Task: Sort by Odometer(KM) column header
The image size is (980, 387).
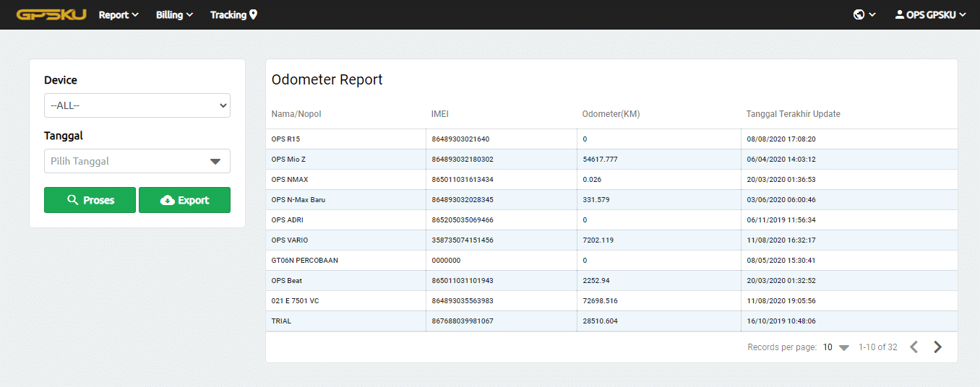Action: pos(611,114)
